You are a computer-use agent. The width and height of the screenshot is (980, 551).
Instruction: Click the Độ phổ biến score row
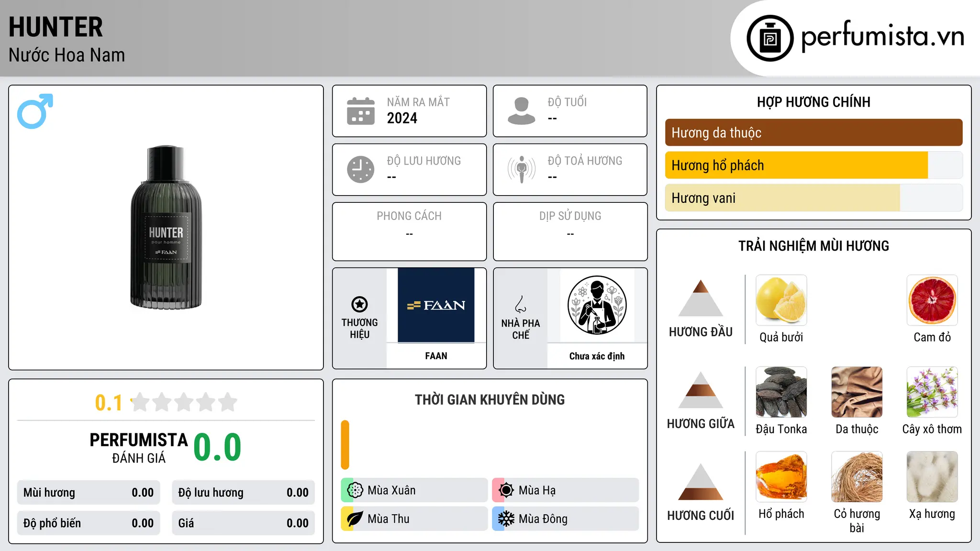[x=89, y=523]
